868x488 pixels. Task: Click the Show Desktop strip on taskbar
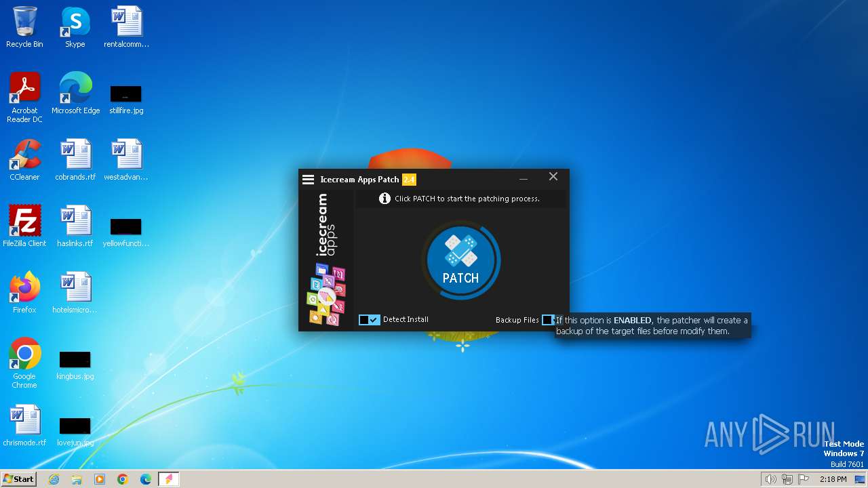coord(861,479)
